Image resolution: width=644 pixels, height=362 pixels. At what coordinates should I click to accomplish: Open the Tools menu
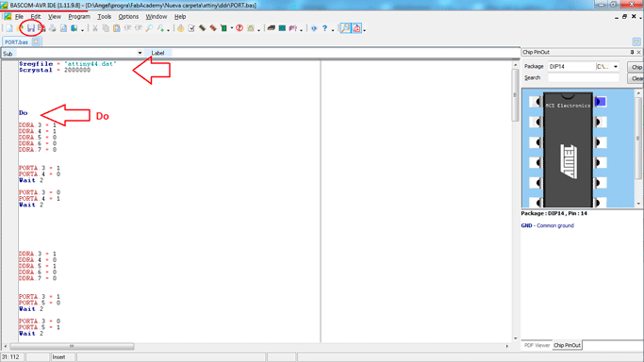pos(105,17)
